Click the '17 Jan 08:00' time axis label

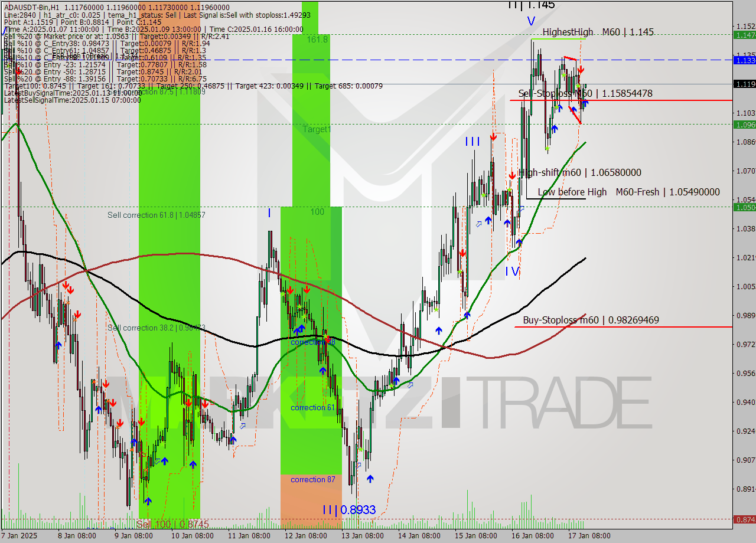click(589, 536)
